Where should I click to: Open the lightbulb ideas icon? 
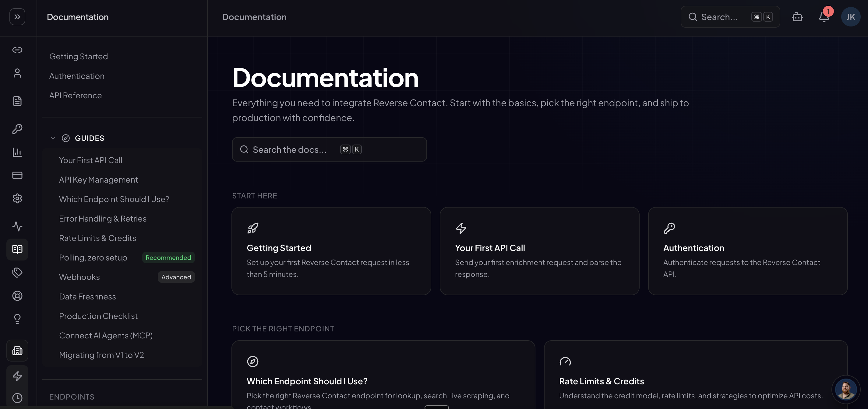[x=17, y=319]
